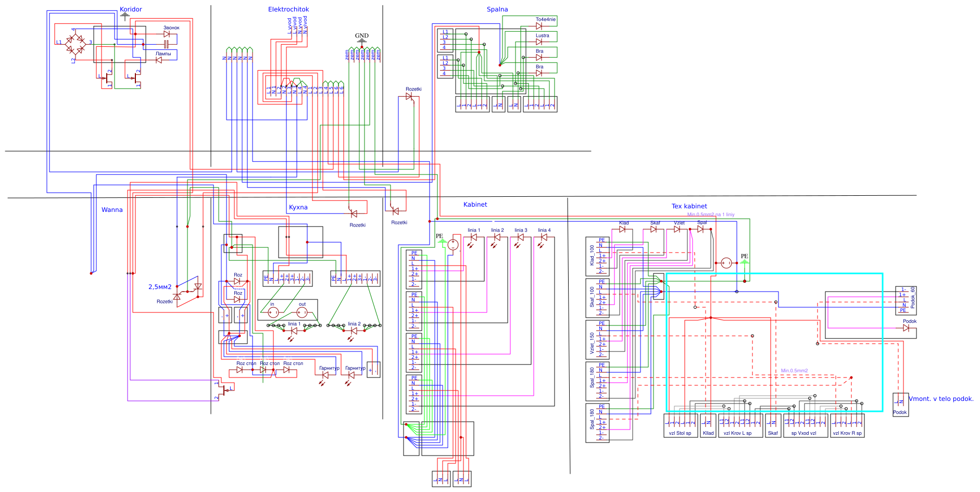Click the 'out' circle symbol in Kyxna
Viewport: 980px width, 492px height.
[x=302, y=312]
